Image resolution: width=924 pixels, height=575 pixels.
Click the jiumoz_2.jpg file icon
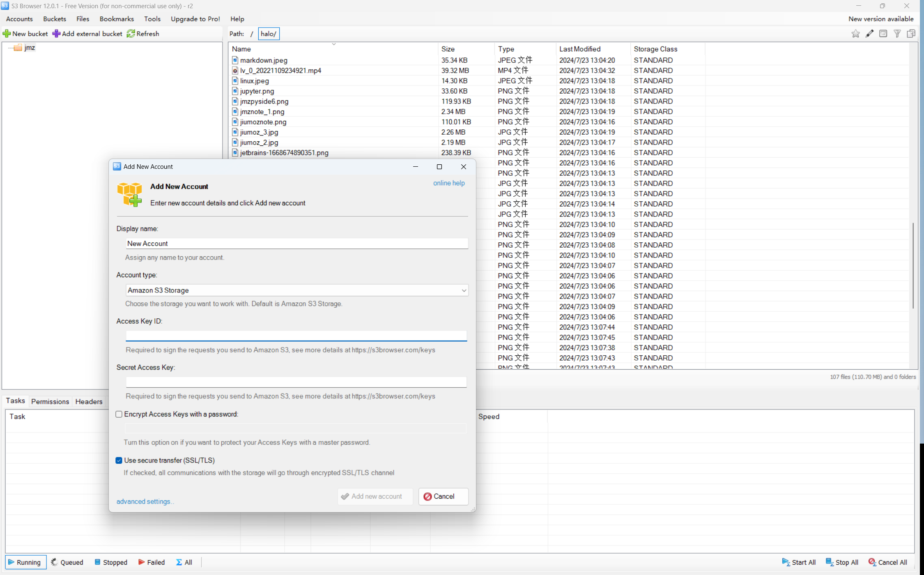[x=235, y=142]
